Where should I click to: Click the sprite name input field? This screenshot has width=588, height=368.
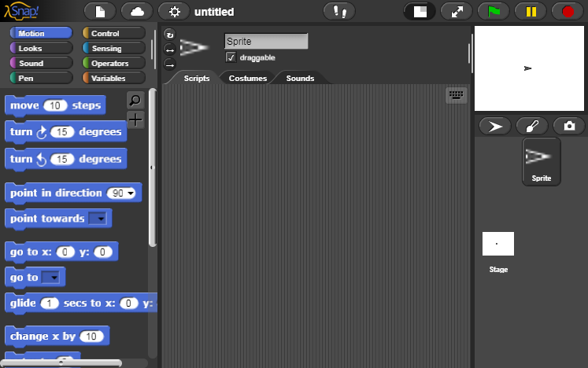(x=265, y=41)
